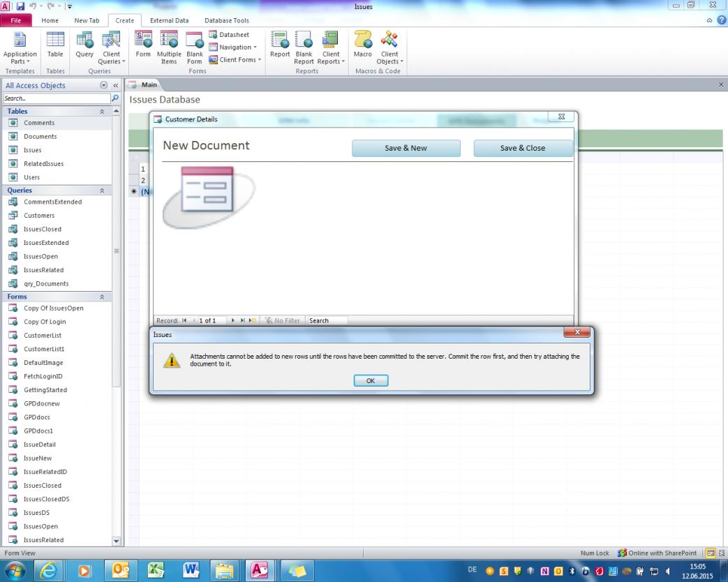This screenshot has width=728, height=582.
Task: Create a new Table
Action: point(55,45)
